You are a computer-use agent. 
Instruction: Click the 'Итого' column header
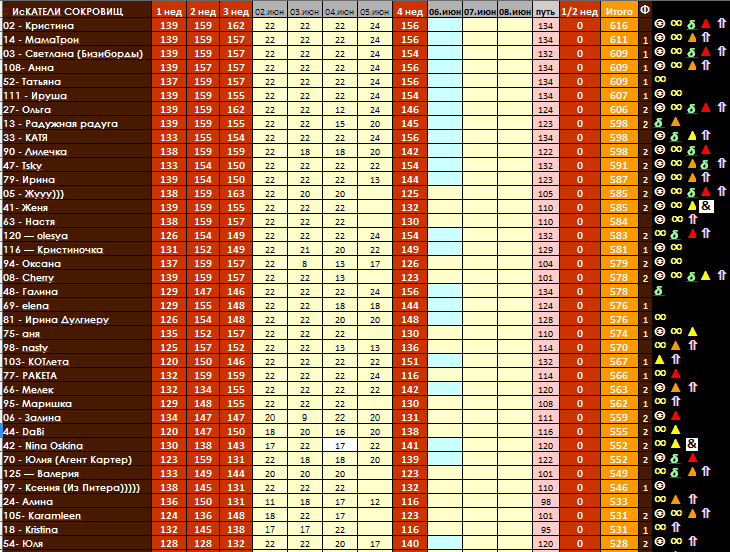point(618,9)
